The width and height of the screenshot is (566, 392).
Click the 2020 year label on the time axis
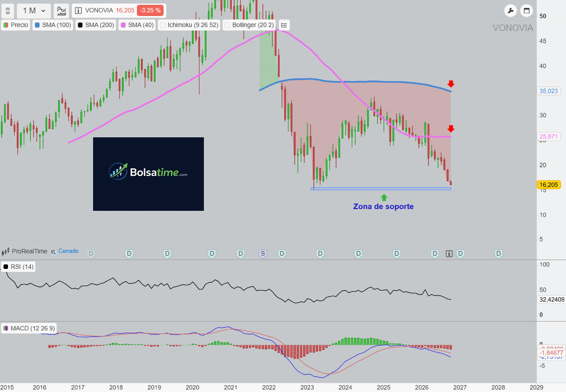[x=192, y=387]
